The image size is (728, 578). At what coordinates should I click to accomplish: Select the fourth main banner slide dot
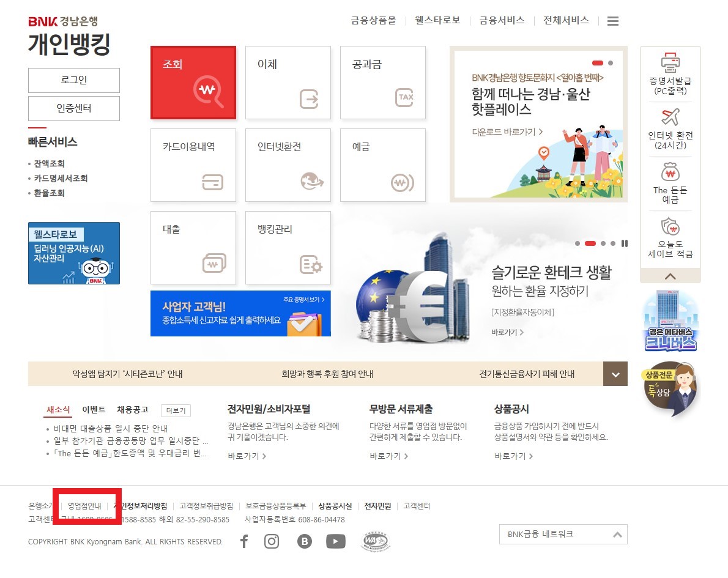pyautogui.click(x=613, y=243)
